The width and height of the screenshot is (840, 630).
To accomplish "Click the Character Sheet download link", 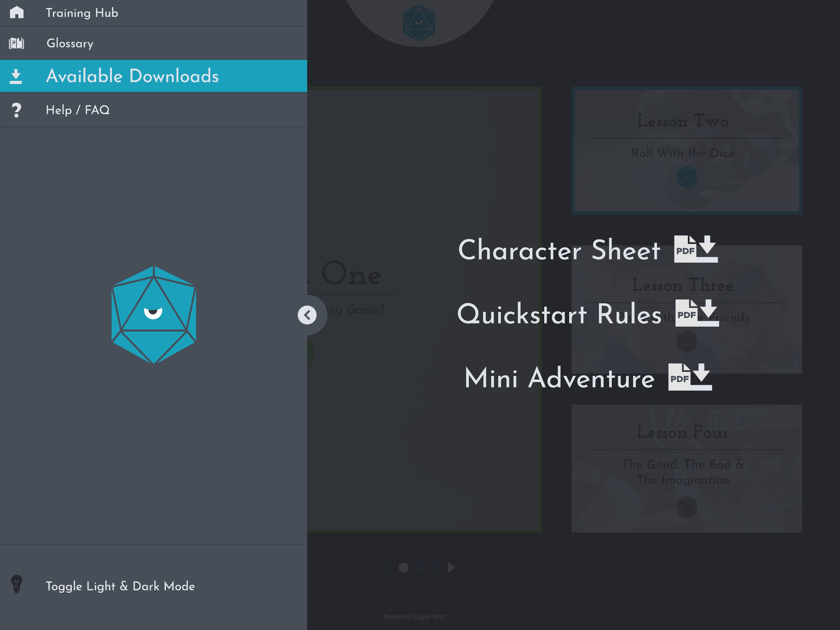I will (559, 250).
